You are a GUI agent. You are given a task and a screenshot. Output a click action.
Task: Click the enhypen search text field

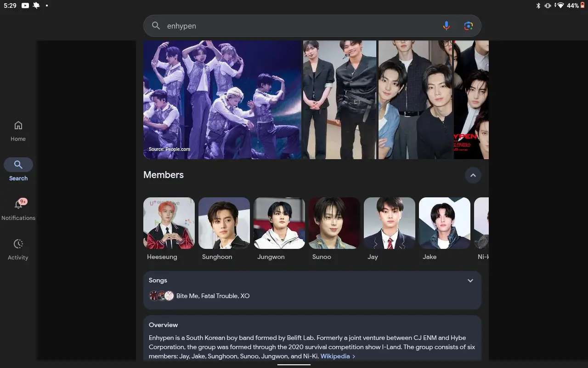click(x=294, y=26)
